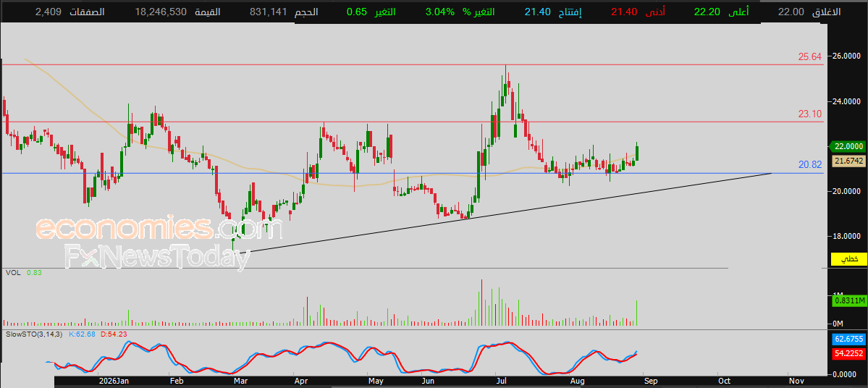
Task: Select the beige 21.6742 moving average tag
Action: (848, 161)
